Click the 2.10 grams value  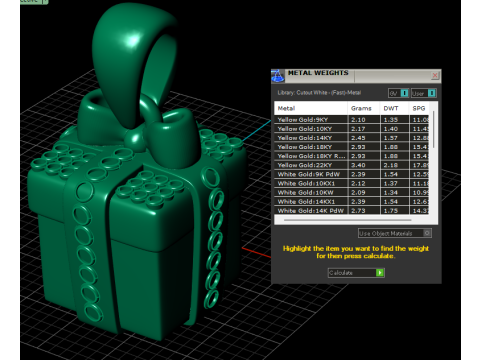pos(358,120)
